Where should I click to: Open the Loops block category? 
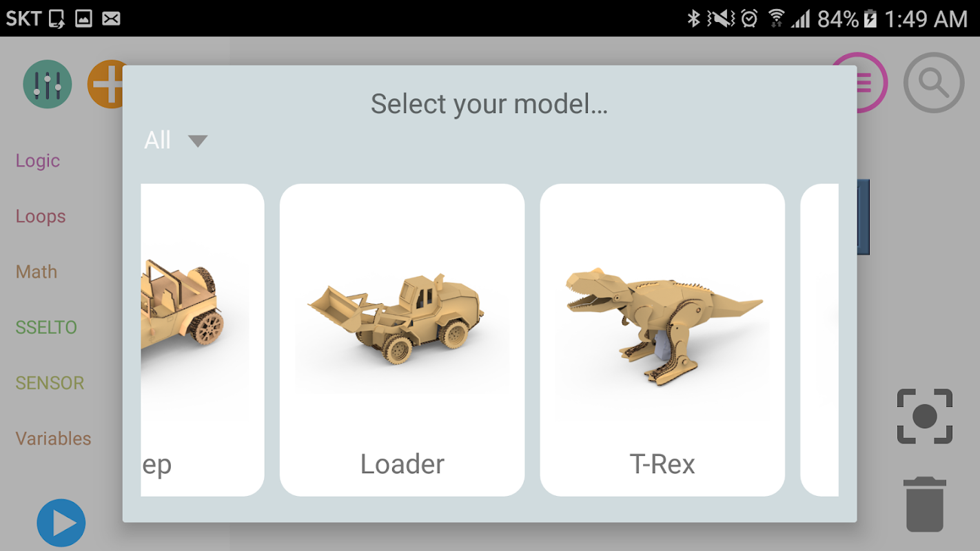point(41,216)
